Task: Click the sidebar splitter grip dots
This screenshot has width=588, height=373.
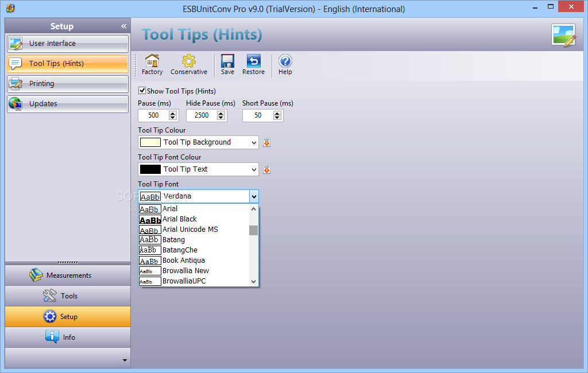Action: click(68, 262)
